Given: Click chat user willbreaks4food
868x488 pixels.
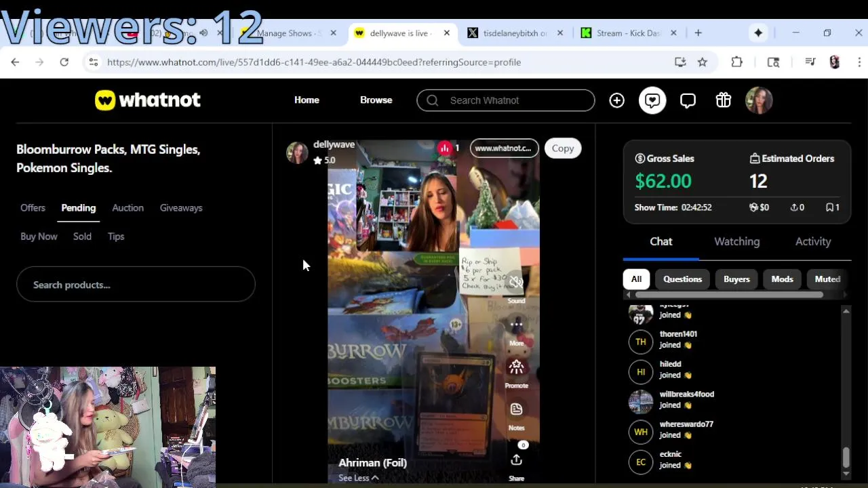Looking at the screenshot, I should [686, 394].
